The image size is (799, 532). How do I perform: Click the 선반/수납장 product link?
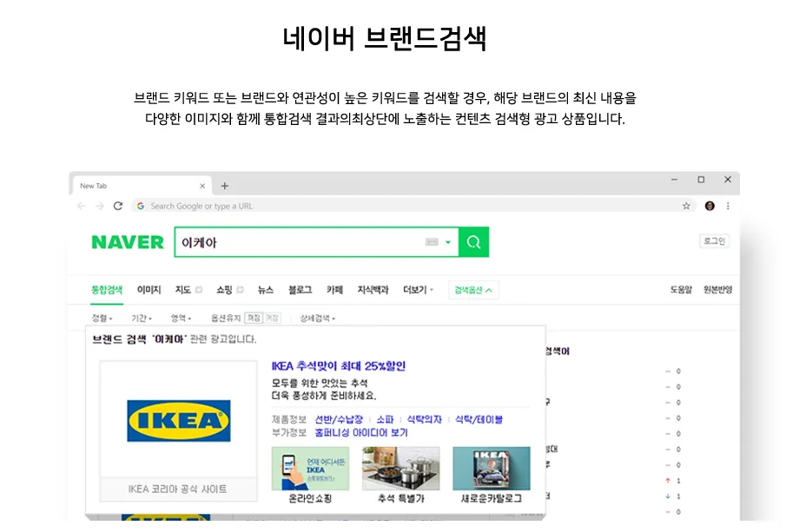(339, 419)
